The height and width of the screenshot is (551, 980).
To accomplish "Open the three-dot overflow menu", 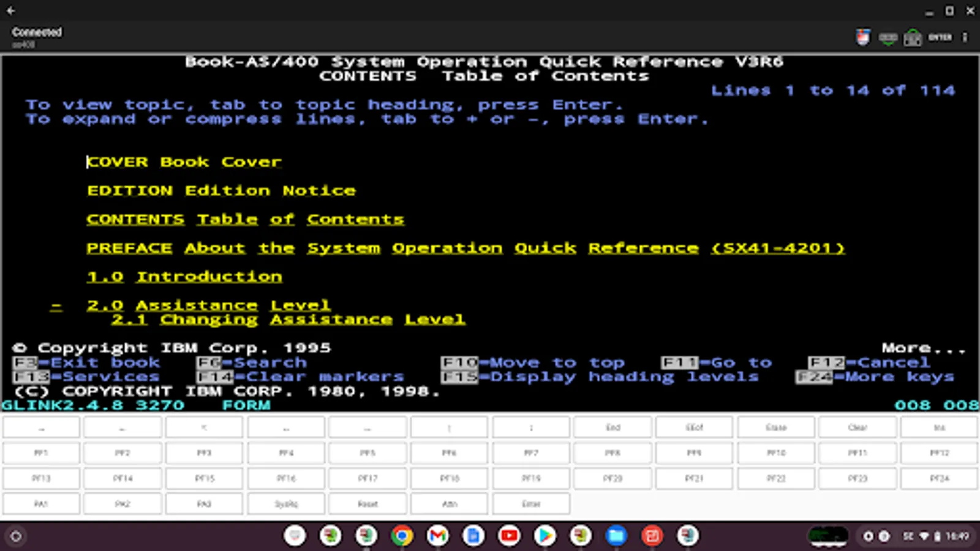I will (x=965, y=37).
